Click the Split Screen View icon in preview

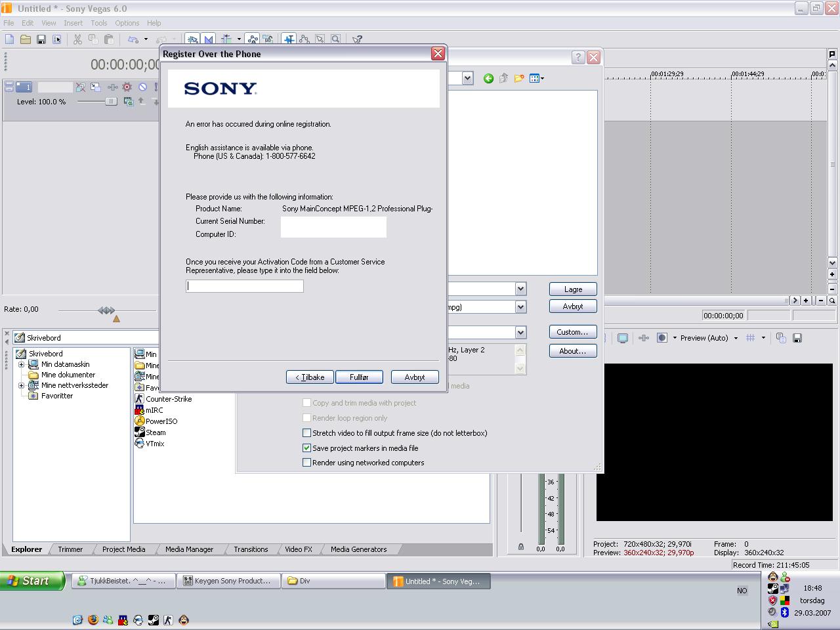pos(662,338)
